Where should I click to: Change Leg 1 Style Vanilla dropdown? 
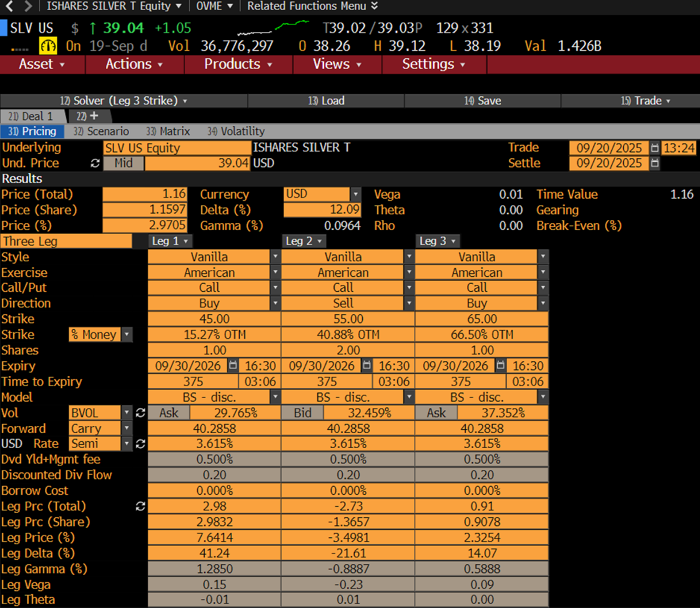tap(275, 257)
